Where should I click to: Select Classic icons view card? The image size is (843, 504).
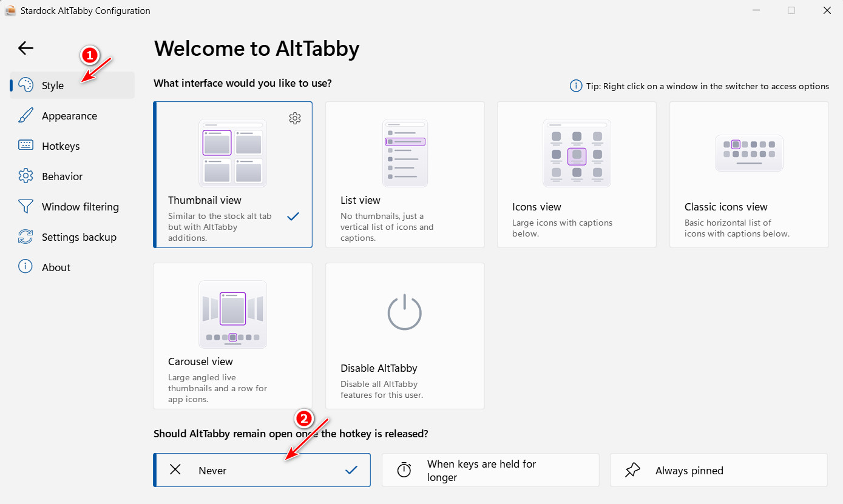pos(749,175)
